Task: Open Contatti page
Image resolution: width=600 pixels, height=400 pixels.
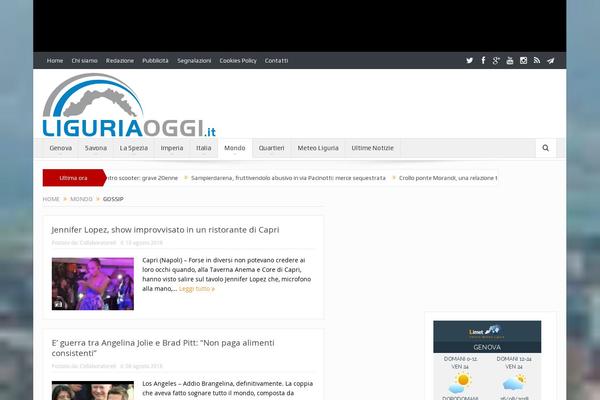Action: pyautogui.click(x=276, y=60)
